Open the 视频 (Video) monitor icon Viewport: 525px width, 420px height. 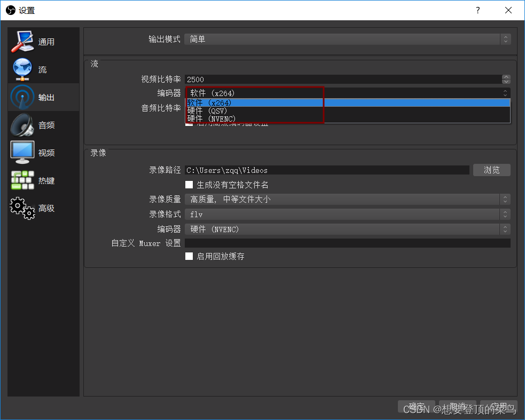22,153
